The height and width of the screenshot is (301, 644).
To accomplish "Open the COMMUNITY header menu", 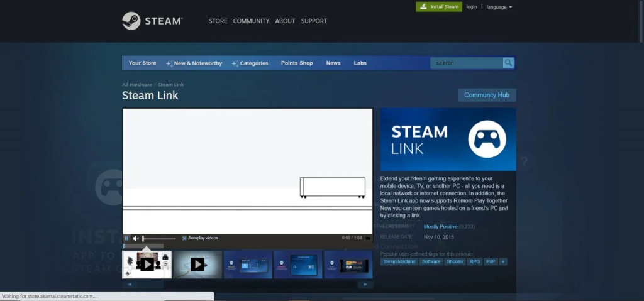I will click(251, 21).
